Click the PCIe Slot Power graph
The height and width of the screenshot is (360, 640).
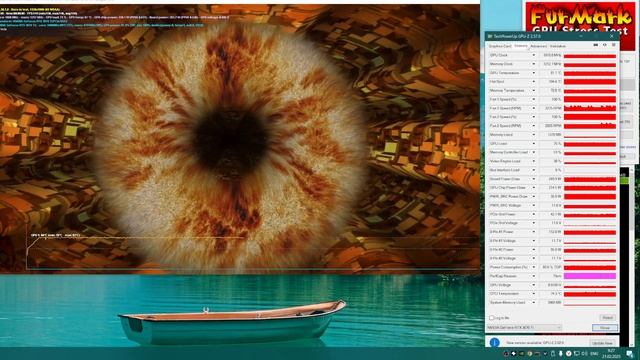coord(590,214)
